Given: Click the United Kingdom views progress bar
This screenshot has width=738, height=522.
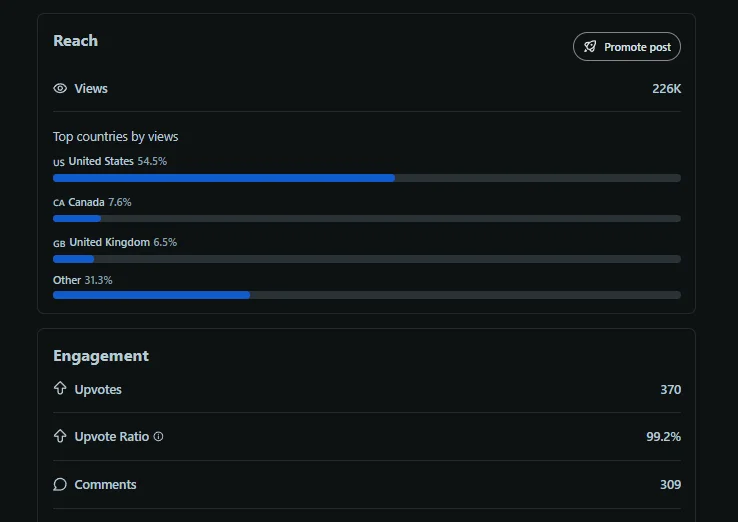Looking at the screenshot, I should [x=366, y=258].
